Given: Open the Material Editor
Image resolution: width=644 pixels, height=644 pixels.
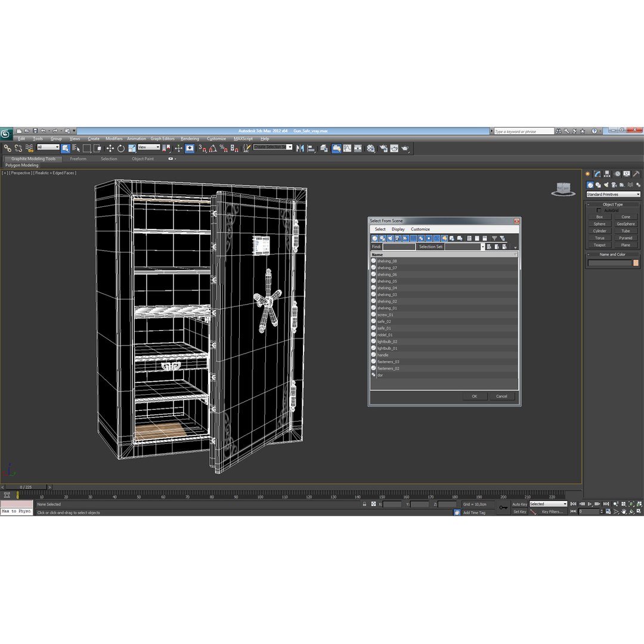Looking at the screenshot, I should (x=371, y=148).
